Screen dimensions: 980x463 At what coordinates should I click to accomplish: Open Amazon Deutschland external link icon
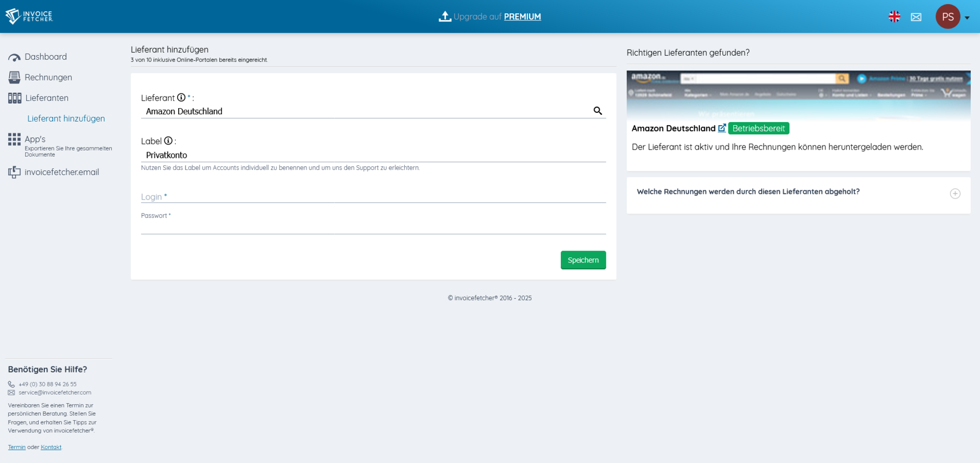pos(722,128)
